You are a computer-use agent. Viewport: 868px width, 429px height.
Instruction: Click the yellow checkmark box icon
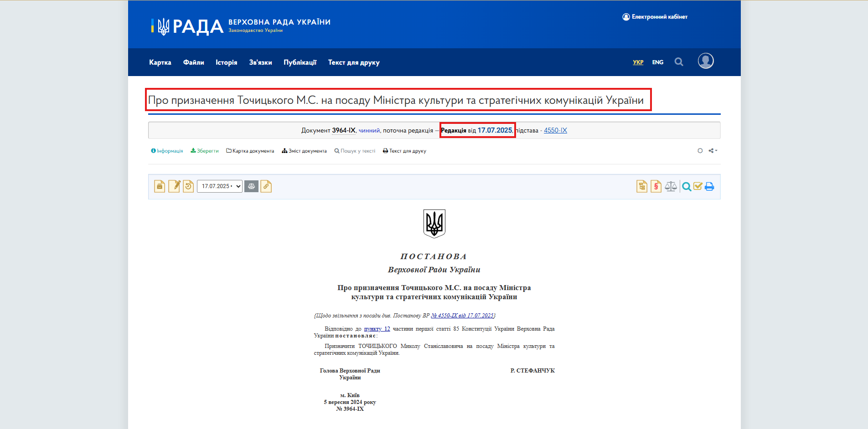coord(697,186)
